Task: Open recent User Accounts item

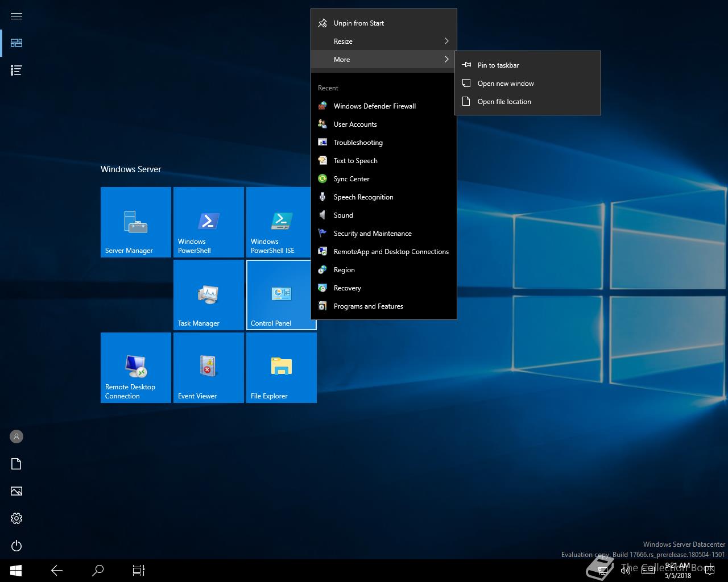Action: coord(384,124)
